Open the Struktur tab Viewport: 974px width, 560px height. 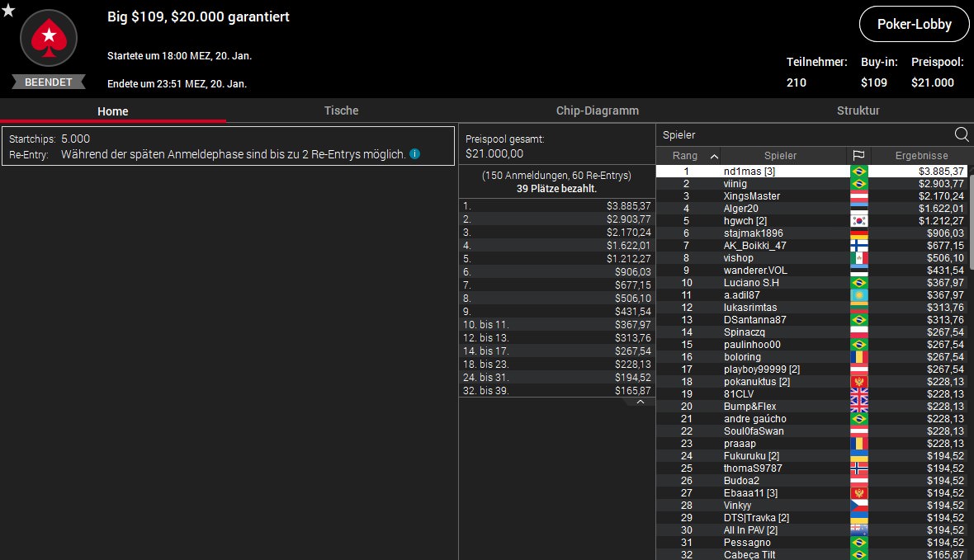[x=858, y=111]
